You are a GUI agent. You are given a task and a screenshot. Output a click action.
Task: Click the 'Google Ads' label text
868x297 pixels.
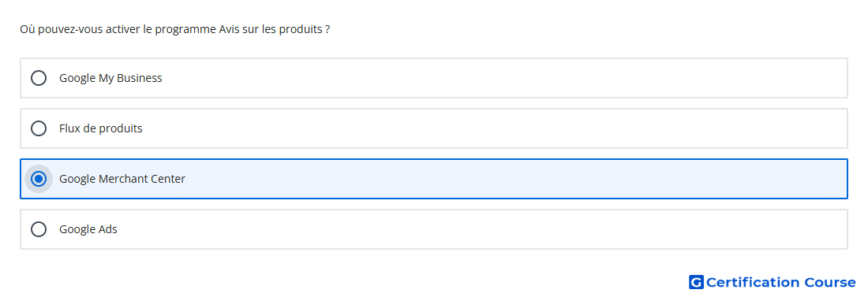click(x=88, y=229)
